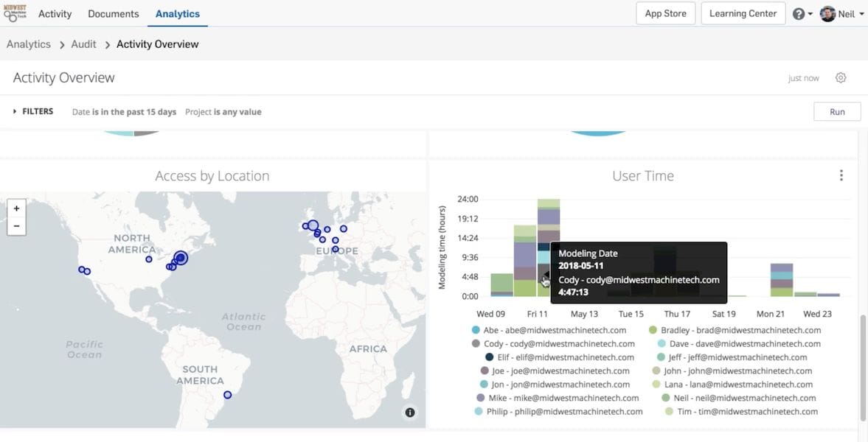Toggle Abe series in chart legend
The height and width of the screenshot is (442, 868).
pos(549,330)
